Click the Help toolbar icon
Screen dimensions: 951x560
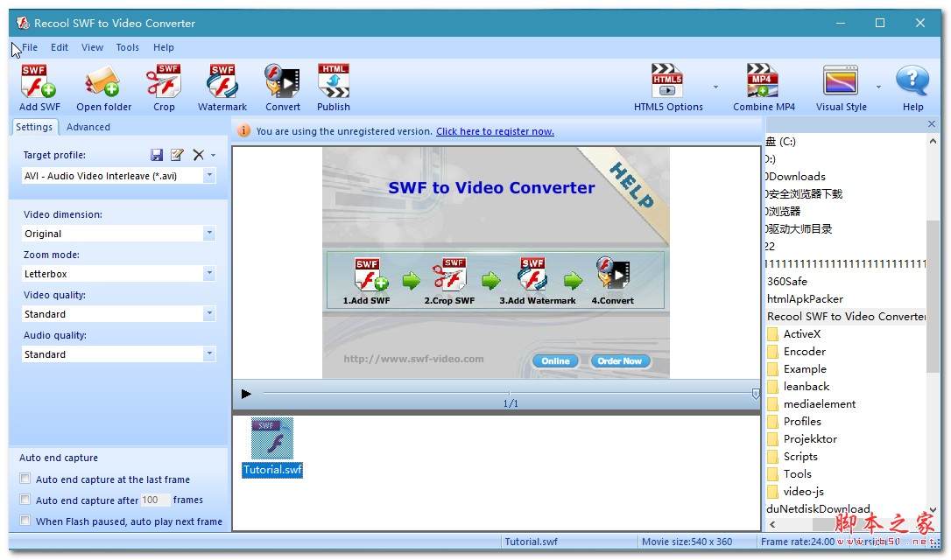point(912,80)
